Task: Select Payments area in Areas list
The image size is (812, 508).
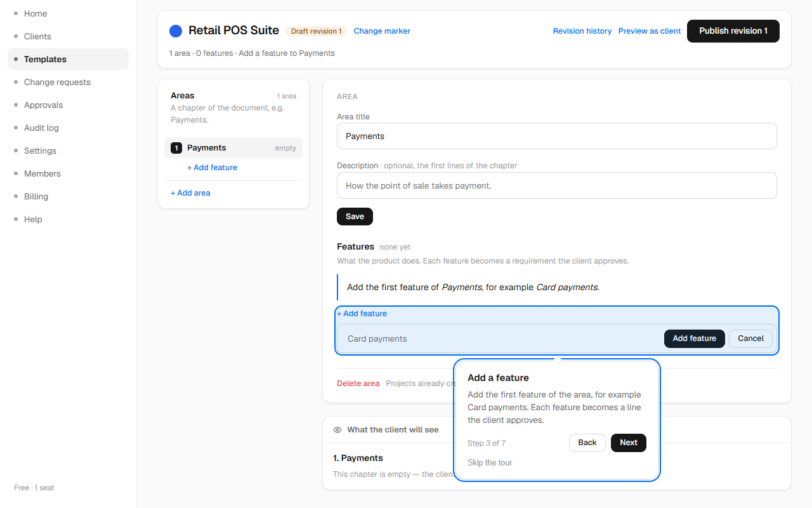Action: point(233,148)
